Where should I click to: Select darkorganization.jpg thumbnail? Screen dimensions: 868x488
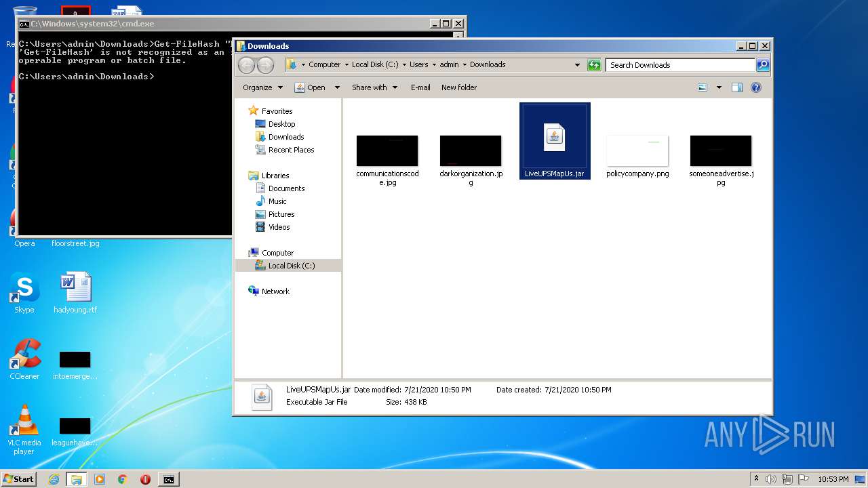(x=471, y=150)
